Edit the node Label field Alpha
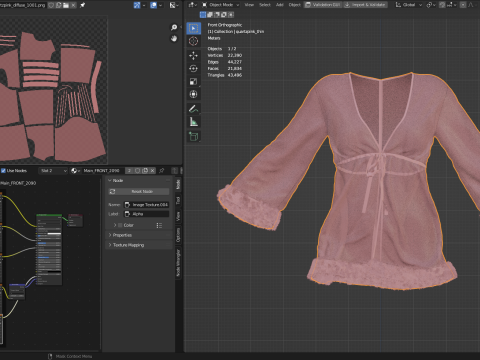This screenshot has width=480, height=360. click(147, 214)
